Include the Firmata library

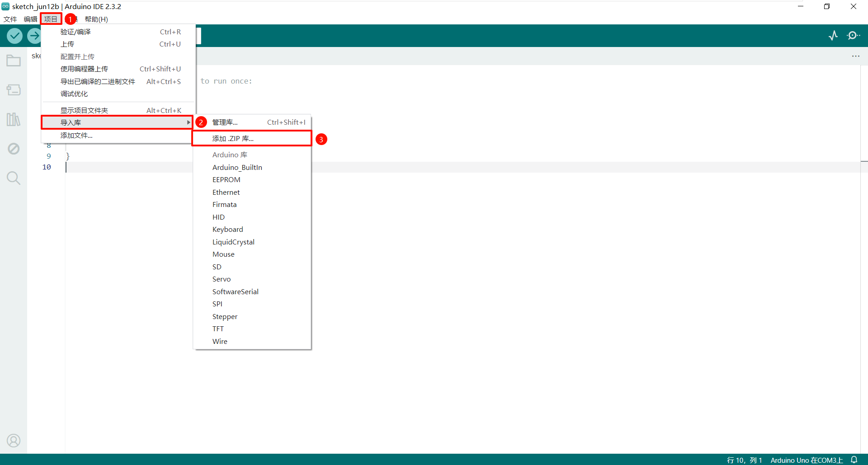click(x=252, y=204)
